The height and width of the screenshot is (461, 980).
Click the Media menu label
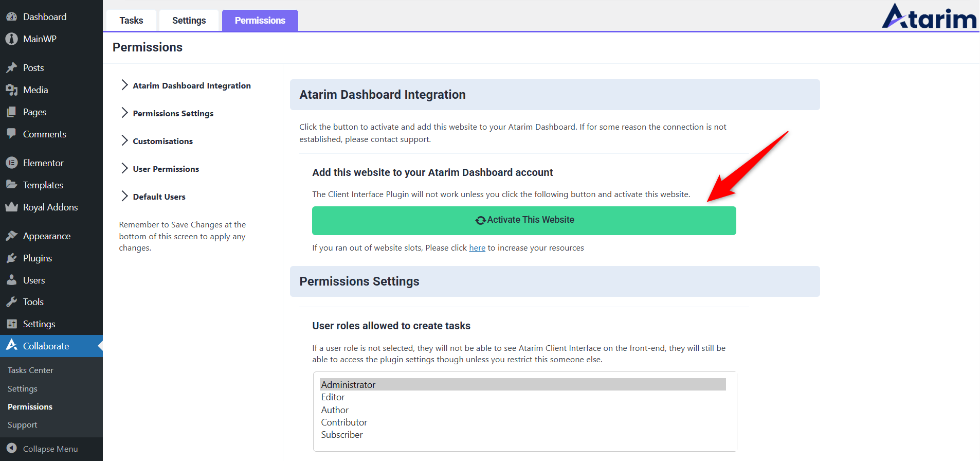(35, 90)
